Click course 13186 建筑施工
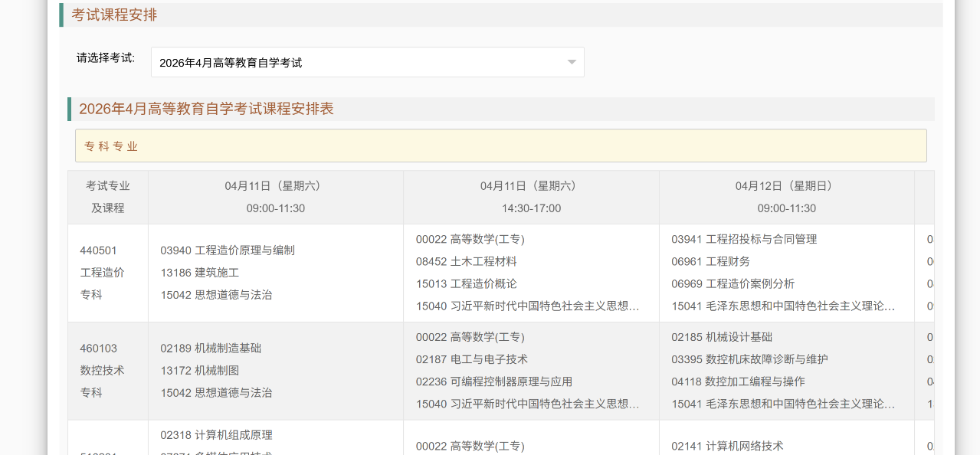 coord(200,273)
